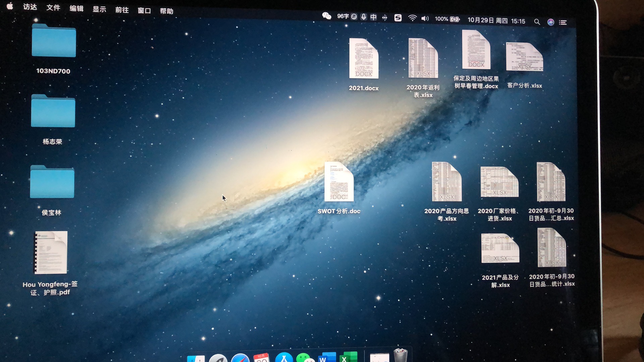Toggle the Chinese input mode indicator
The image size is (644, 362).
tap(373, 17)
